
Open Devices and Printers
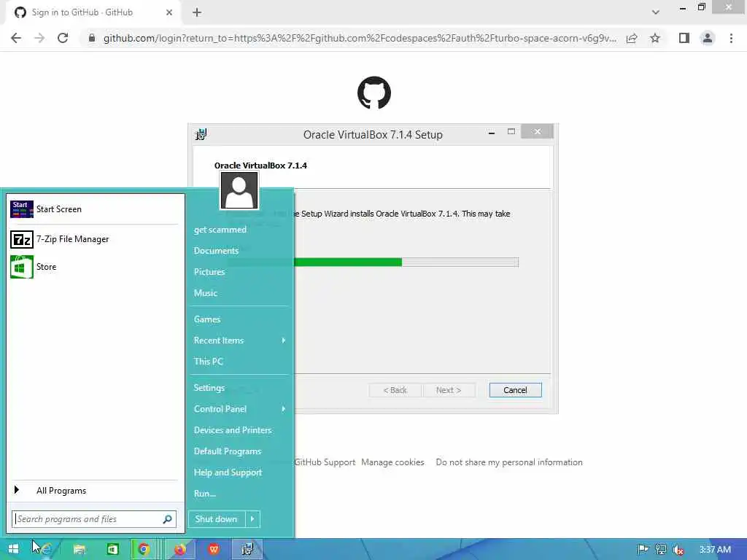(x=233, y=430)
